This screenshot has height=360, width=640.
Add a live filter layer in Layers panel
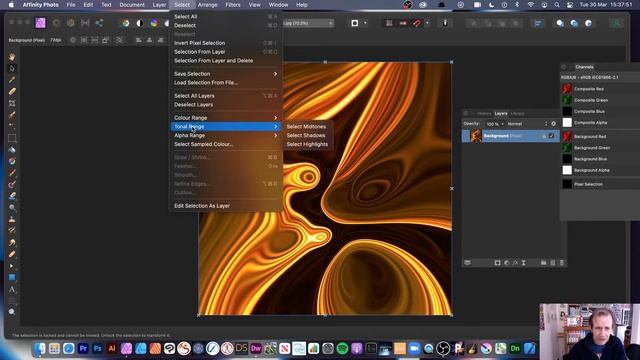click(x=523, y=263)
